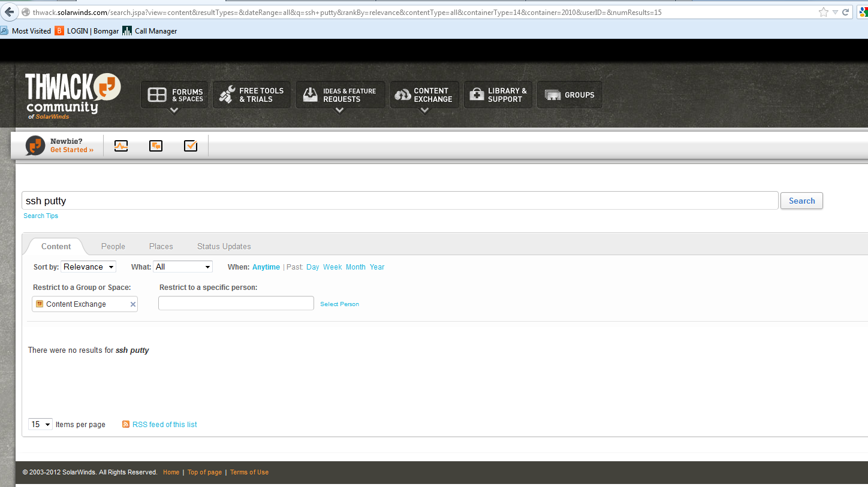
Task: Open the Groups menu item
Action: [569, 95]
